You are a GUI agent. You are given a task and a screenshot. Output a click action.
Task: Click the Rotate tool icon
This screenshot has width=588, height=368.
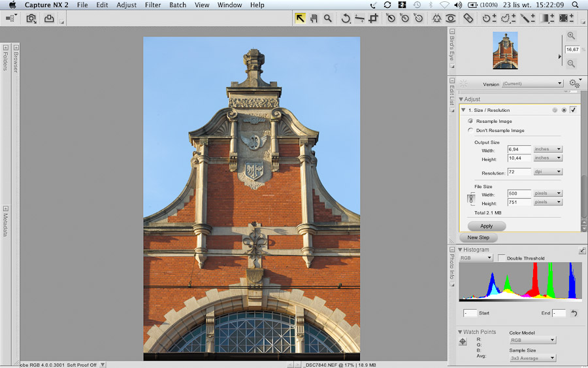pyautogui.click(x=346, y=18)
